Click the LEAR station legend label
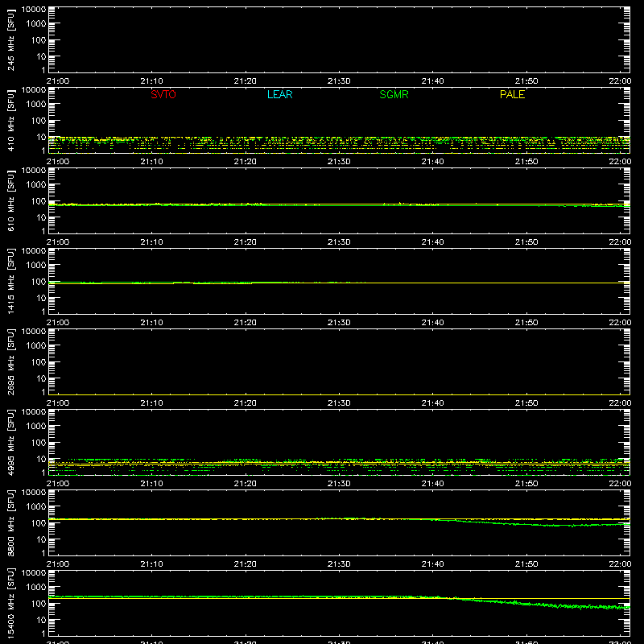The image size is (644, 644). coord(279,94)
